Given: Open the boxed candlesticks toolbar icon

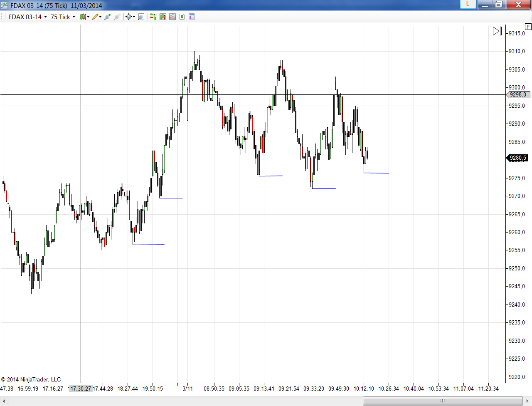Looking at the screenshot, I should pyautogui.click(x=163, y=17).
